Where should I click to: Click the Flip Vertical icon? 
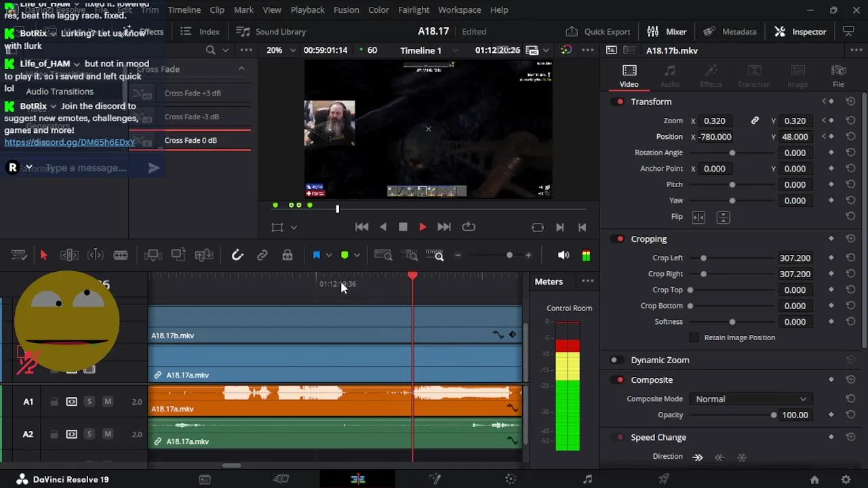[x=723, y=217]
